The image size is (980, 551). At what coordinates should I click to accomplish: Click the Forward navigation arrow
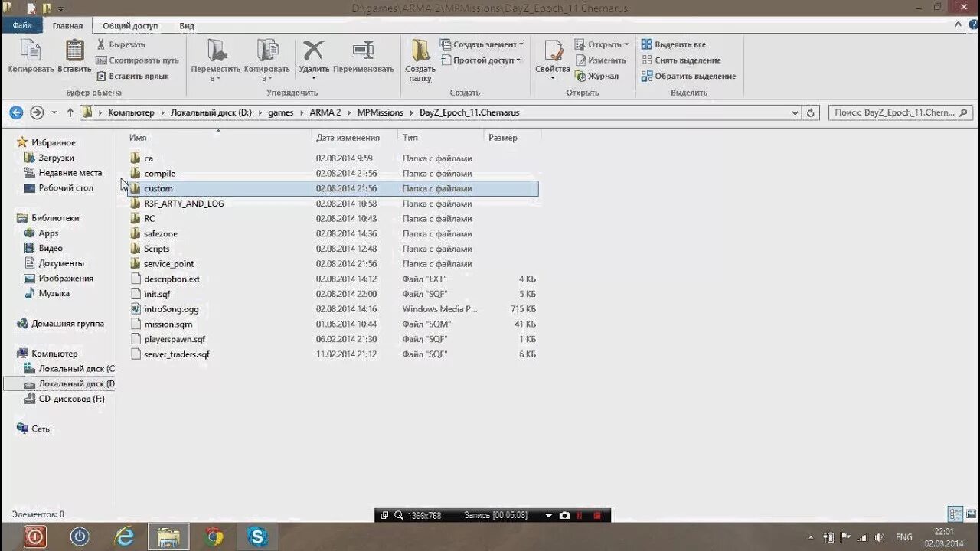click(37, 112)
